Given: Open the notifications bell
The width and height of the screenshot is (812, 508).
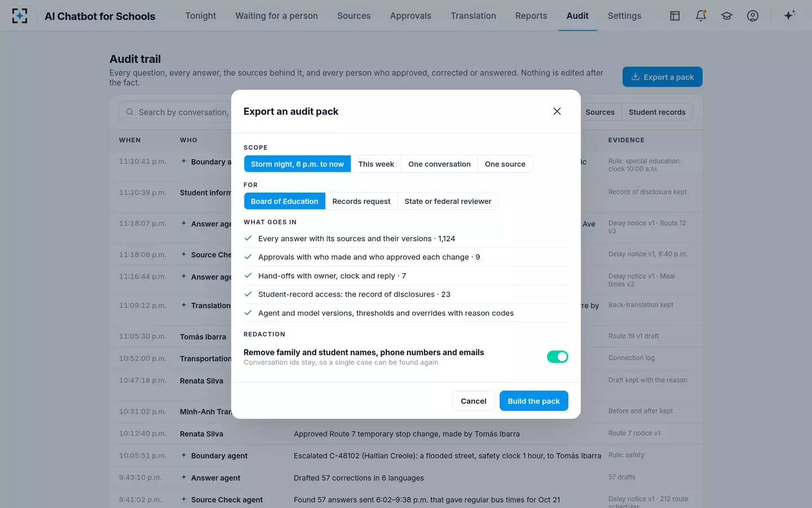Looking at the screenshot, I should tap(701, 16).
